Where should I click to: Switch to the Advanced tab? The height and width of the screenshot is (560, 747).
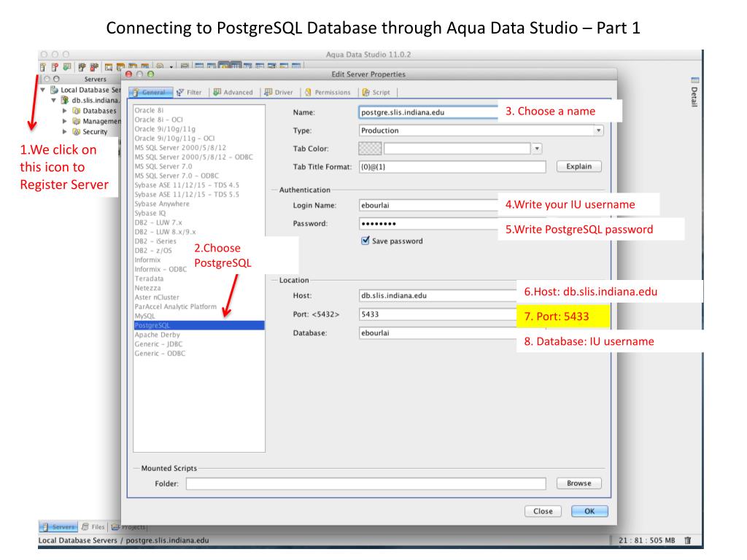coord(233,93)
